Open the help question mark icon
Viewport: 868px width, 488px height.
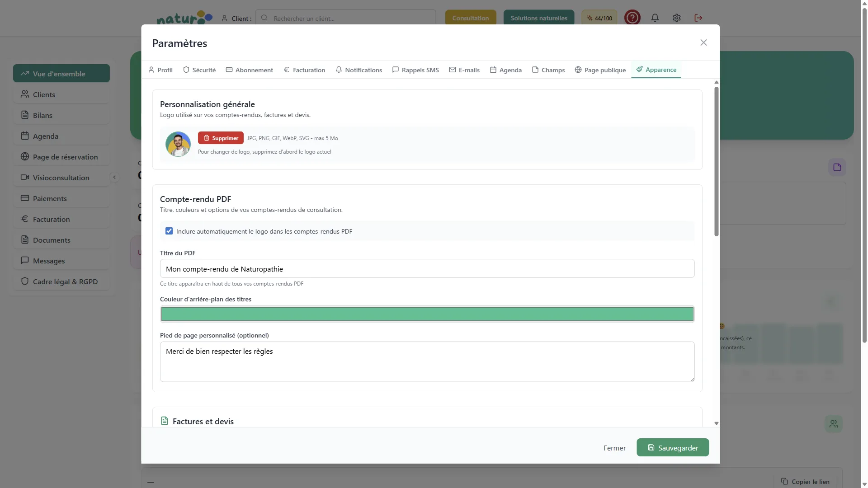coord(632,18)
